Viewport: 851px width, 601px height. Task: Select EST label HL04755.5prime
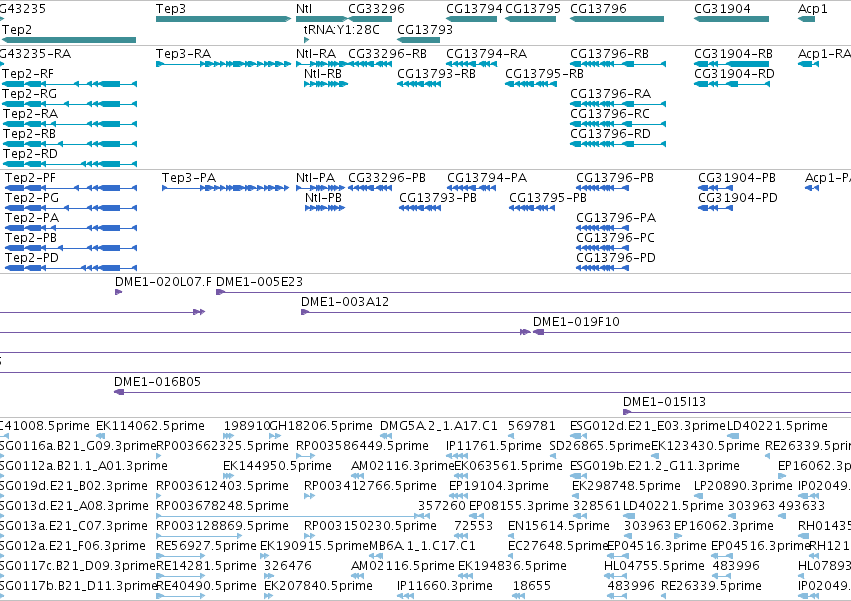click(x=655, y=566)
